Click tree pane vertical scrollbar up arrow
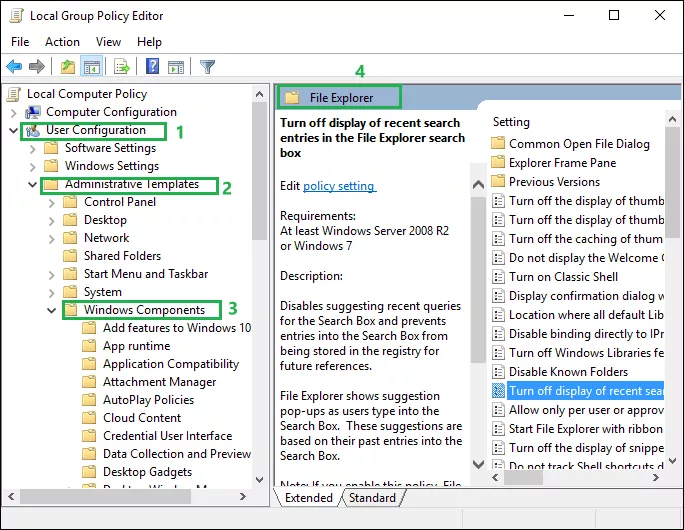This screenshot has width=684, height=530. (260, 94)
